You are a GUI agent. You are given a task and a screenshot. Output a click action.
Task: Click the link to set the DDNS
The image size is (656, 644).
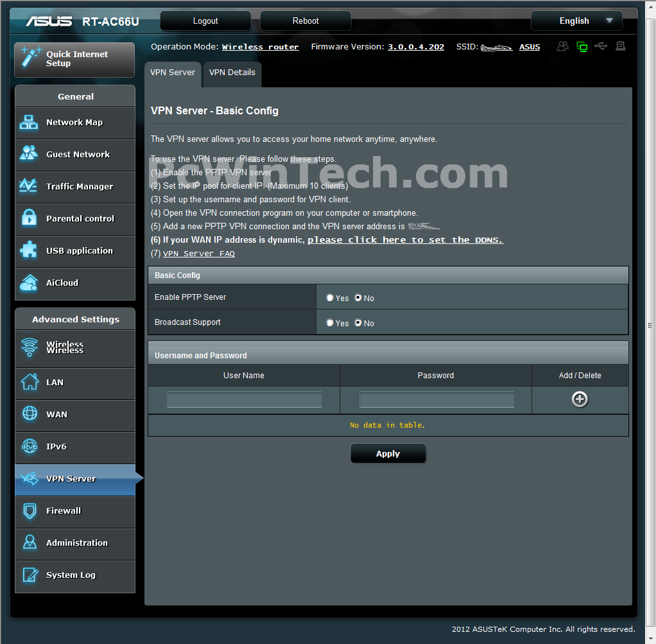click(x=406, y=239)
